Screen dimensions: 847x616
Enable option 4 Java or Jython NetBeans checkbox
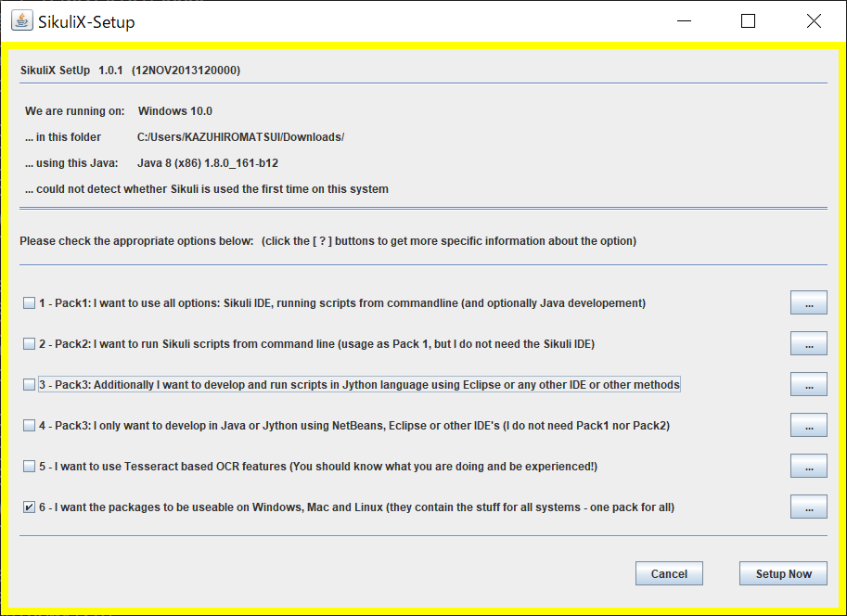coord(29,426)
